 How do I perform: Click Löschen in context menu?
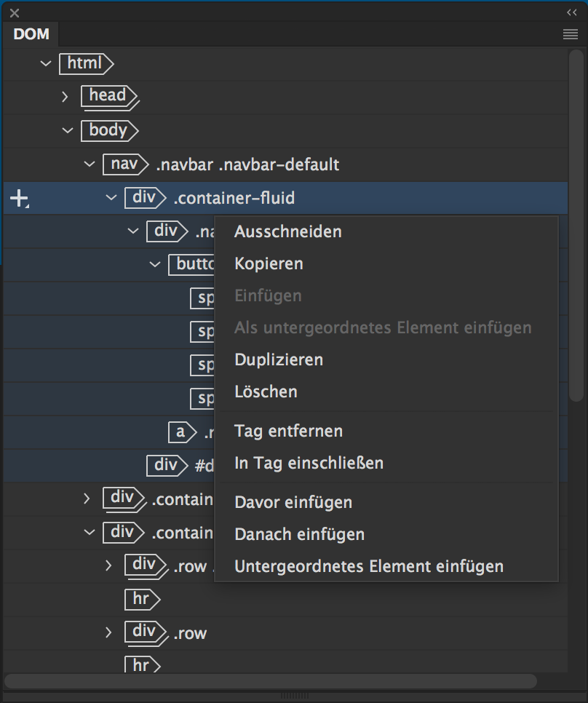[x=266, y=392]
